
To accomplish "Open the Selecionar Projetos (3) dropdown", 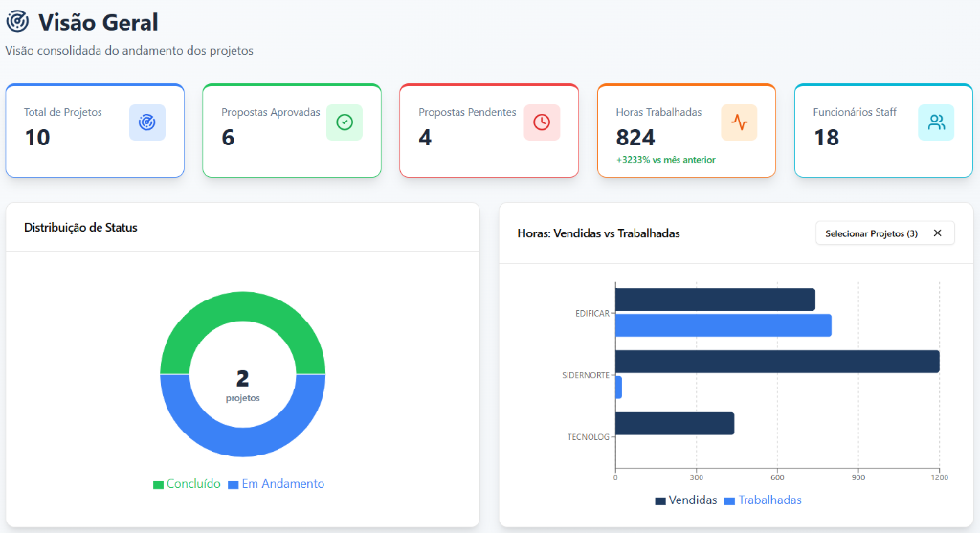I will (871, 233).
